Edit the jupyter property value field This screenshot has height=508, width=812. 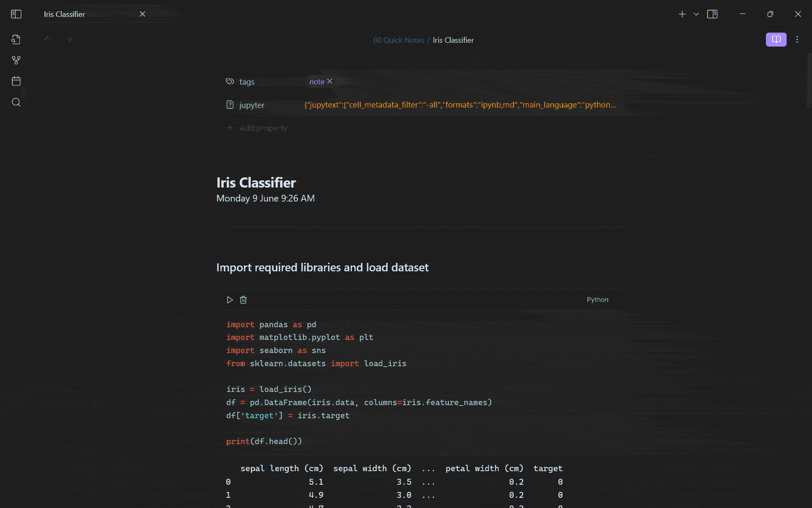tap(460, 105)
